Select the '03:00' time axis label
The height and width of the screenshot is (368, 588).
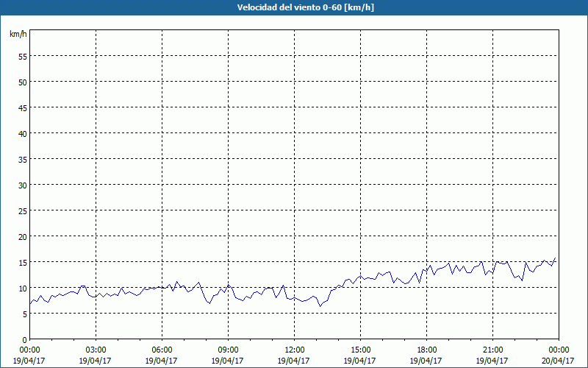coord(96,350)
